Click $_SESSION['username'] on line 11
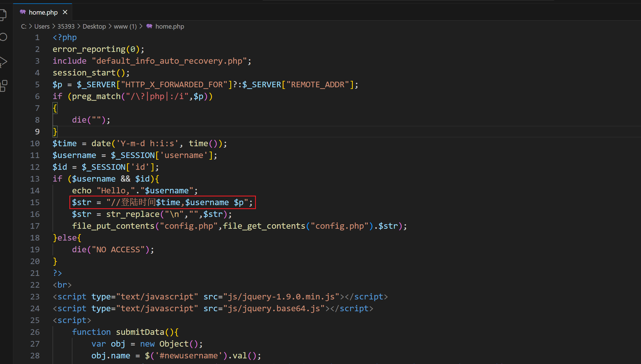641x364 pixels. pyautogui.click(x=162, y=155)
